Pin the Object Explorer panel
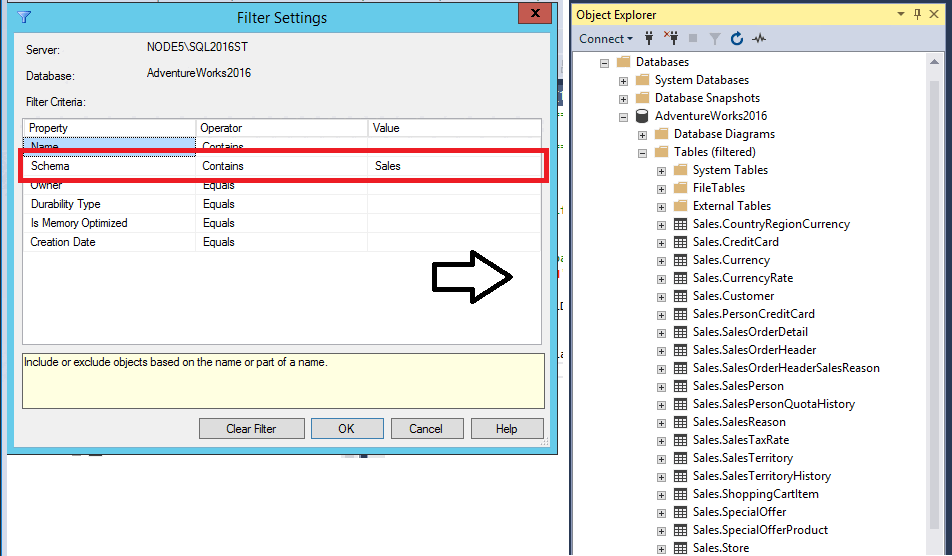 click(x=917, y=14)
